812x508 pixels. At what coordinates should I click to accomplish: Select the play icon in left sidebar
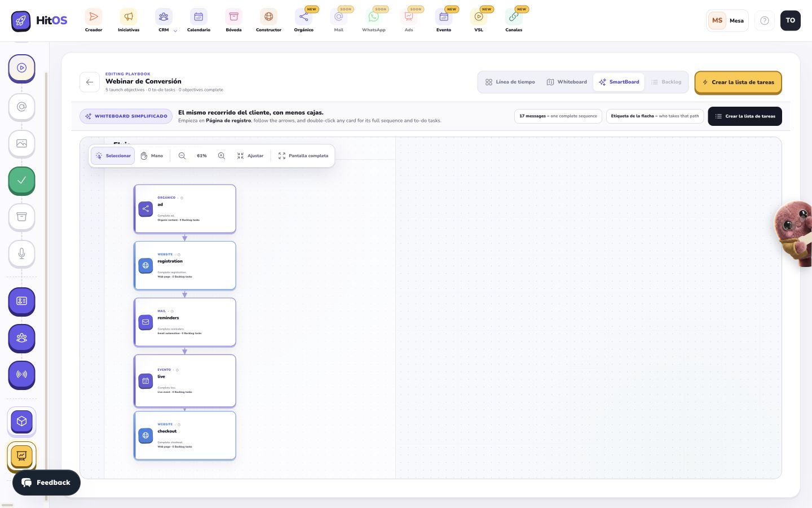click(x=21, y=68)
